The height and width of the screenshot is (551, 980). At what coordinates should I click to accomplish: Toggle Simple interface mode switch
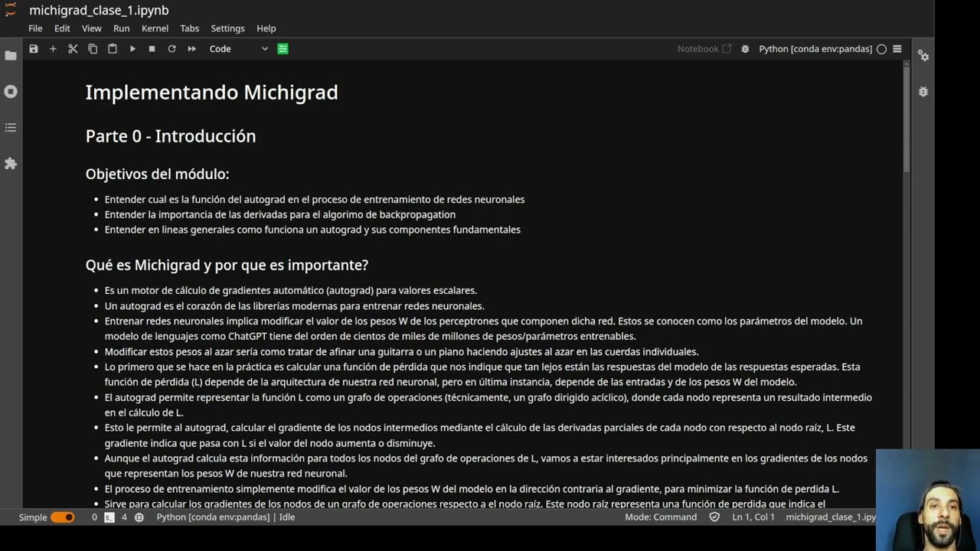click(x=63, y=517)
